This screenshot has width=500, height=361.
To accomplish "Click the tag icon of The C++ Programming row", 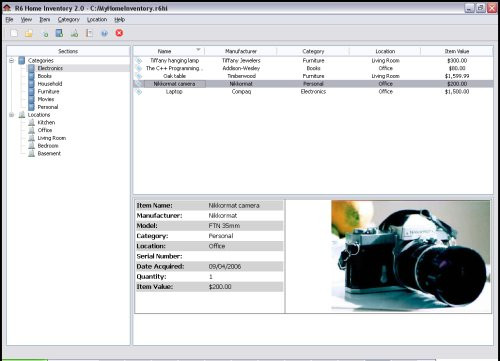I will click(139, 68).
